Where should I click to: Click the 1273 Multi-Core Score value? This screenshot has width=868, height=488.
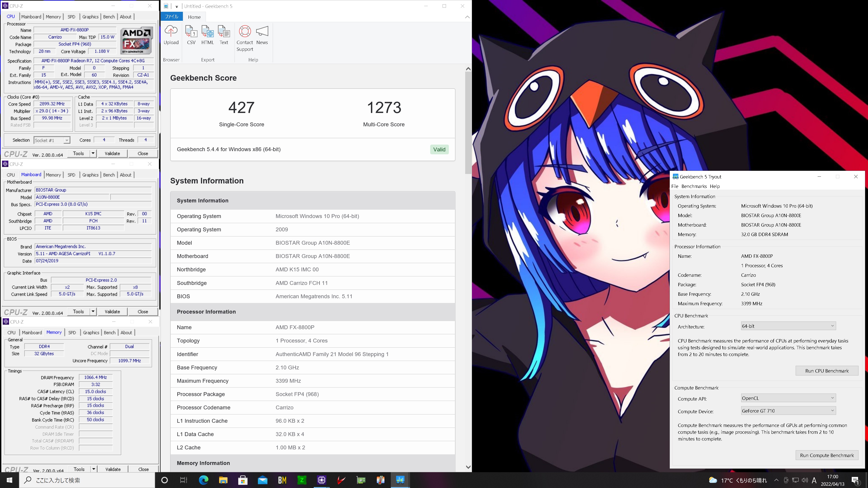click(x=384, y=108)
